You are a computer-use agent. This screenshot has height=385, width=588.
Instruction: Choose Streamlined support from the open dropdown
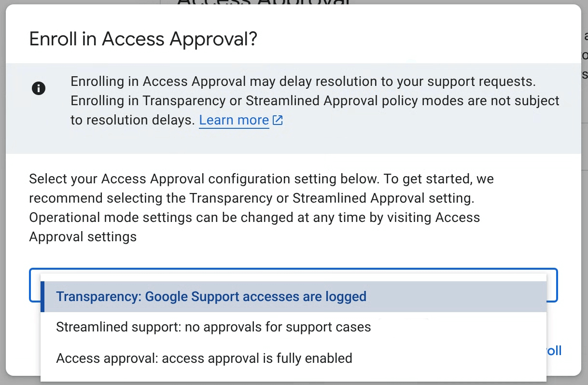214,327
